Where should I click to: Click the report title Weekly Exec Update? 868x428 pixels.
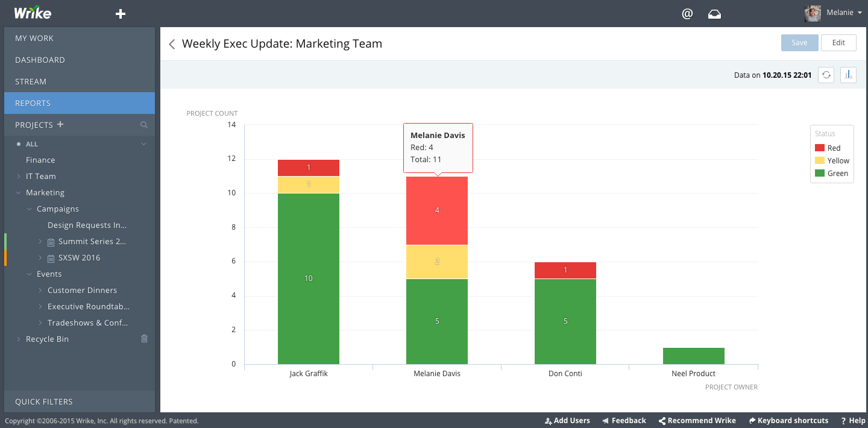point(282,44)
